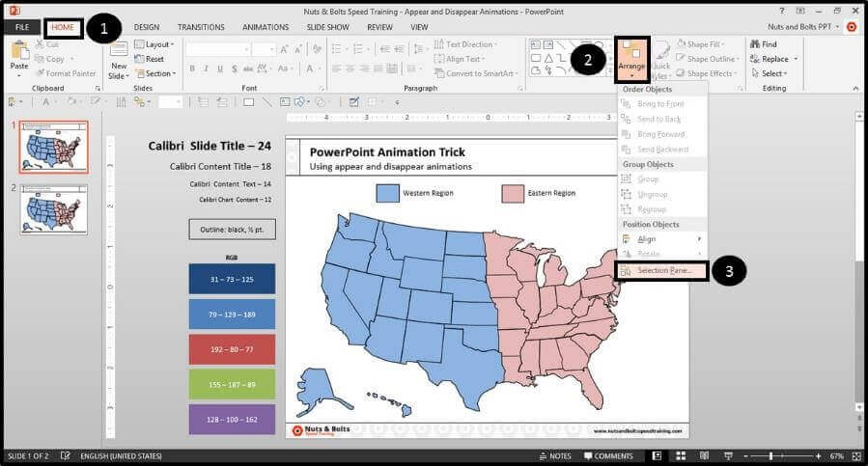Switch to the REVIEW tab
This screenshot has width=868, height=466.
[x=379, y=27]
